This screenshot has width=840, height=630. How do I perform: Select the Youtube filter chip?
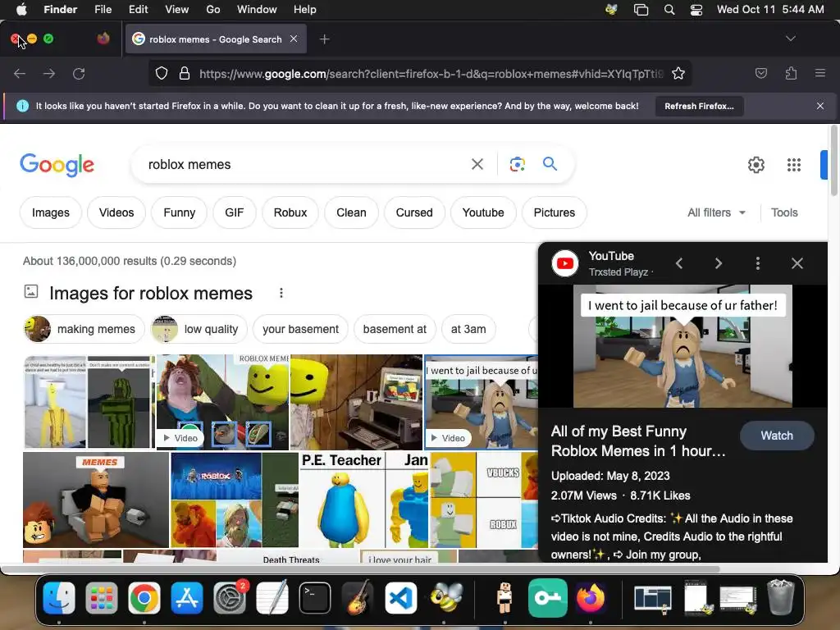tap(483, 212)
